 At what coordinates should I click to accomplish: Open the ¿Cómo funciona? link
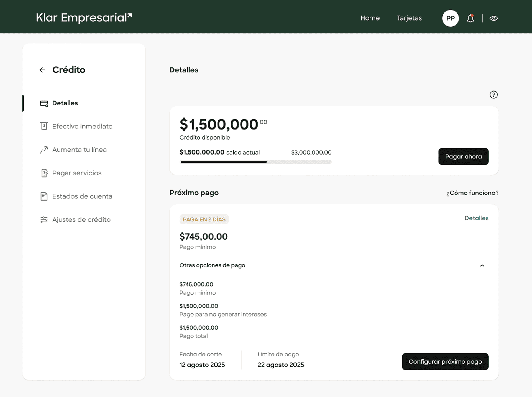pyautogui.click(x=472, y=193)
